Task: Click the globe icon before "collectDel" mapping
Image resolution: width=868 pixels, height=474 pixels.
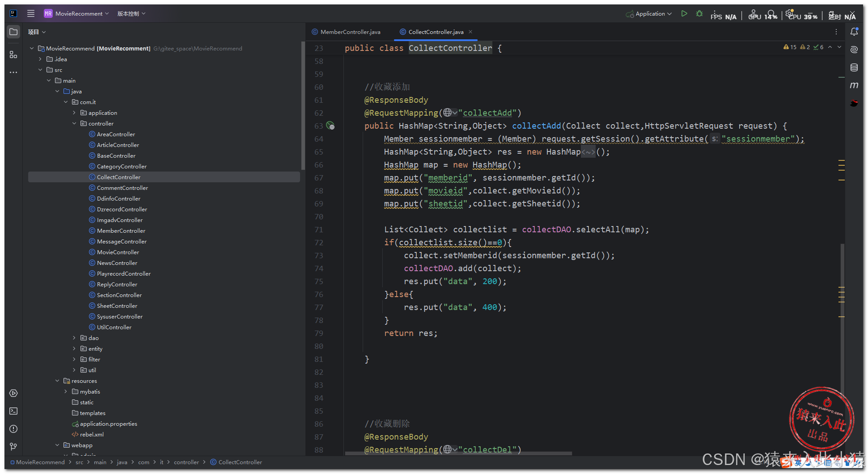Action: coord(448,449)
